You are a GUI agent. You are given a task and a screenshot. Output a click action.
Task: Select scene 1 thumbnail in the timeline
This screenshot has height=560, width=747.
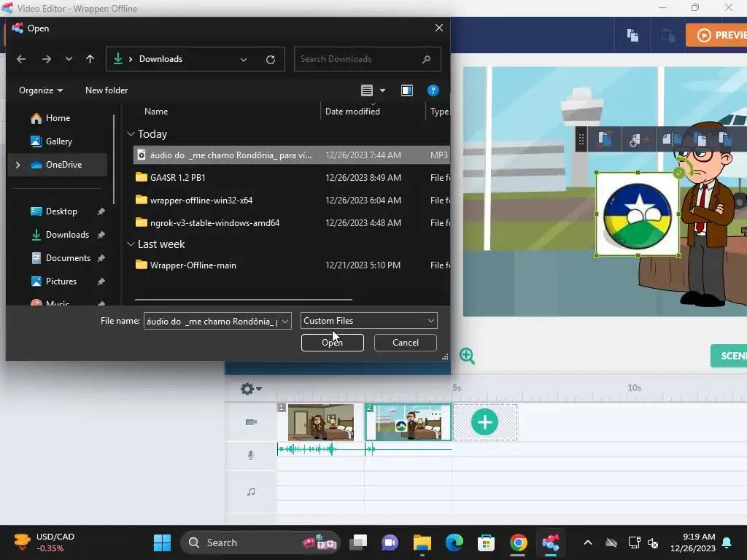[321, 422]
